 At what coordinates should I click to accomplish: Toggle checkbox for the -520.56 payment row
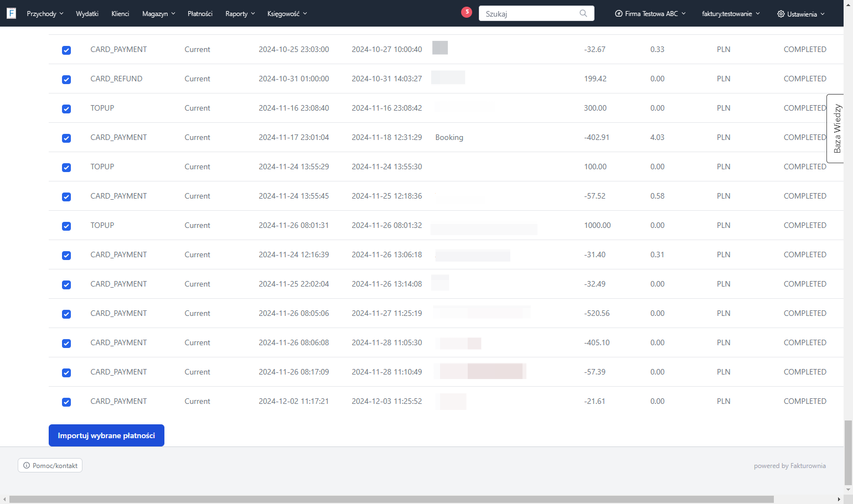coord(66,314)
